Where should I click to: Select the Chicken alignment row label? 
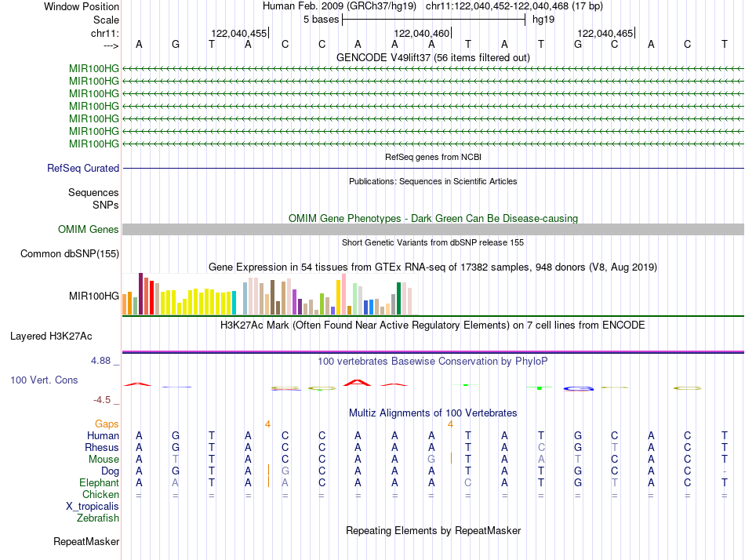pos(100,494)
